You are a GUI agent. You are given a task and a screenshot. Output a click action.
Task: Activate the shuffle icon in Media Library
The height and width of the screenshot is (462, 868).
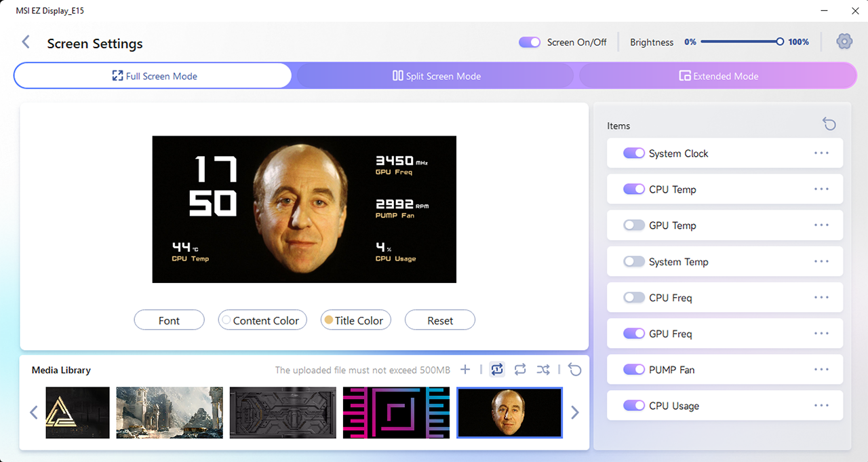click(543, 369)
